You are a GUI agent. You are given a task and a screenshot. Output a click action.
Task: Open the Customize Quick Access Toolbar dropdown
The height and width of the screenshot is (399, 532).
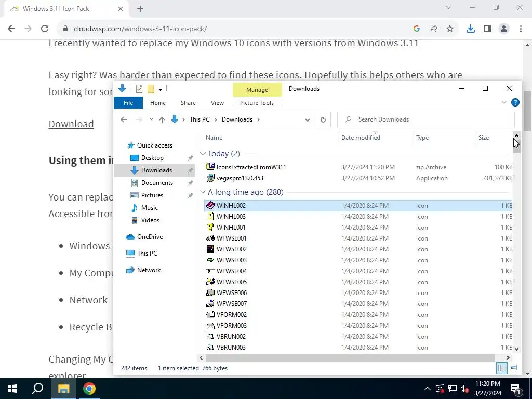click(x=160, y=89)
